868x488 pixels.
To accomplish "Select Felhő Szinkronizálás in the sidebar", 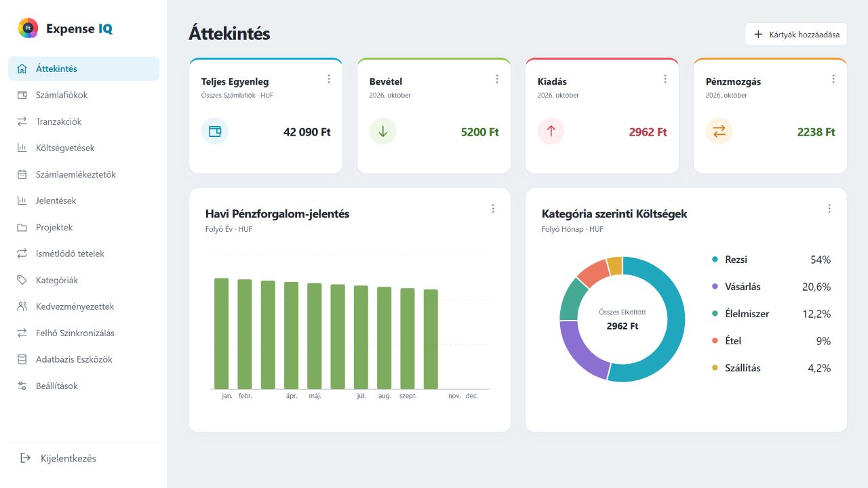I will click(84, 333).
